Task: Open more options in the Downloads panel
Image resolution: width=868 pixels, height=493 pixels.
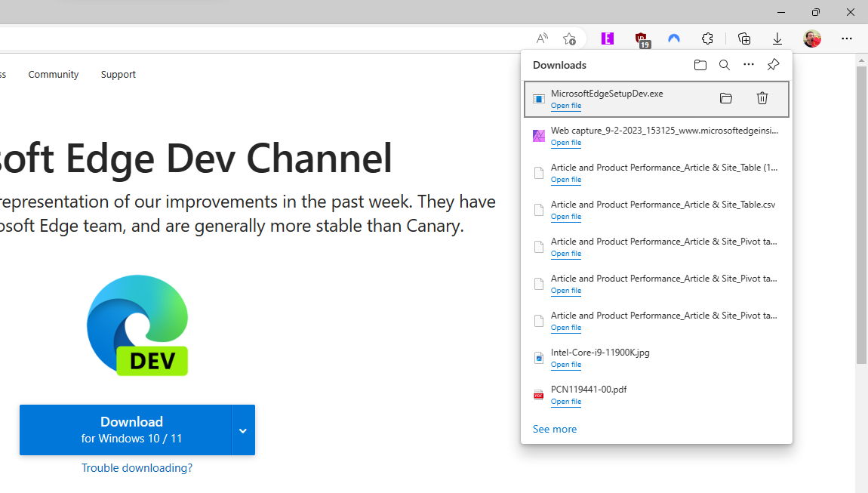Action: click(749, 65)
